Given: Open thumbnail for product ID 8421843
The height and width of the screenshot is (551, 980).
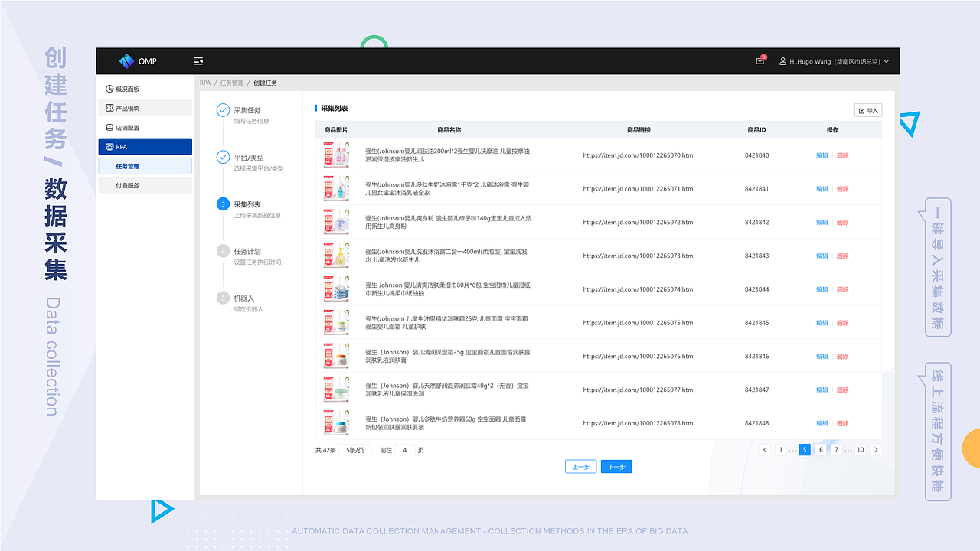Looking at the screenshot, I should [336, 256].
